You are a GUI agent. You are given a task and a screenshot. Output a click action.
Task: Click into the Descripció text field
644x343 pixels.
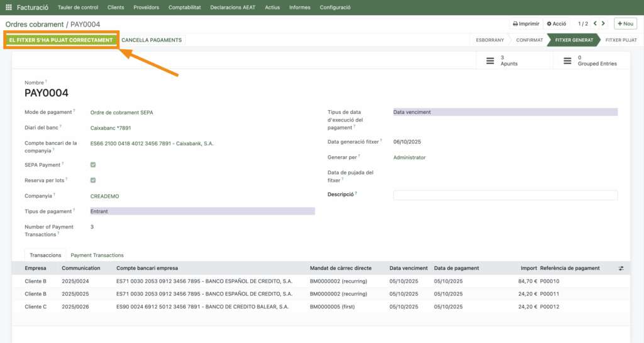505,195
